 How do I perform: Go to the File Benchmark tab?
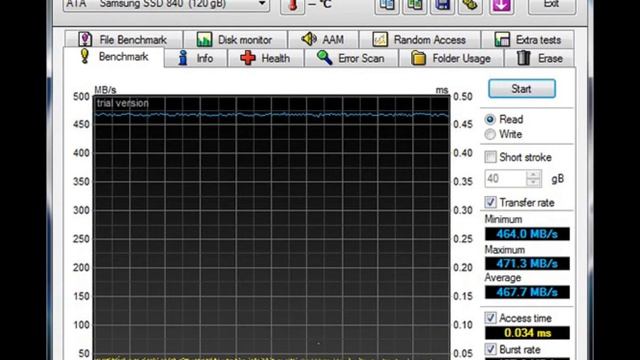[x=123, y=40]
